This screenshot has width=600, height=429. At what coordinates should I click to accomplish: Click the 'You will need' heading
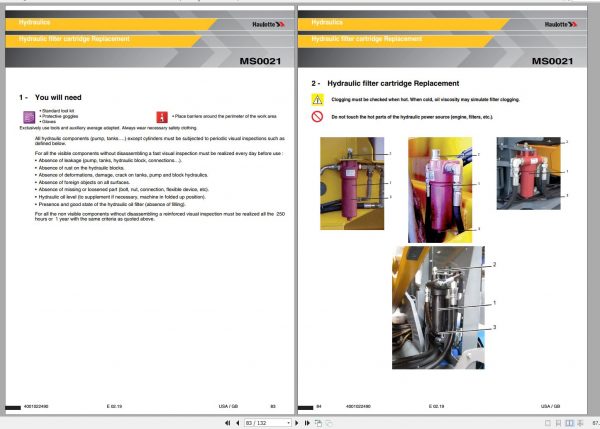[x=58, y=98]
